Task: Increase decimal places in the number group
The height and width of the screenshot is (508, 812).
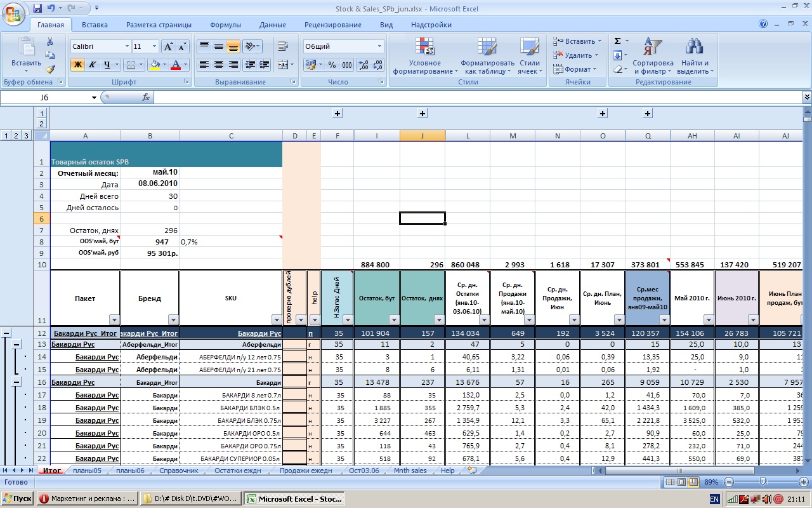Action: click(x=364, y=65)
